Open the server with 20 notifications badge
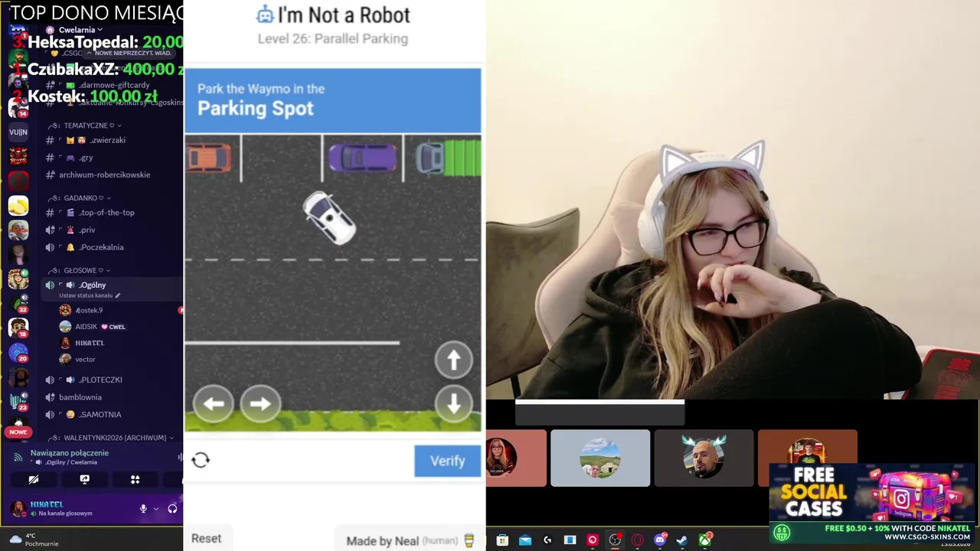 [18, 351]
